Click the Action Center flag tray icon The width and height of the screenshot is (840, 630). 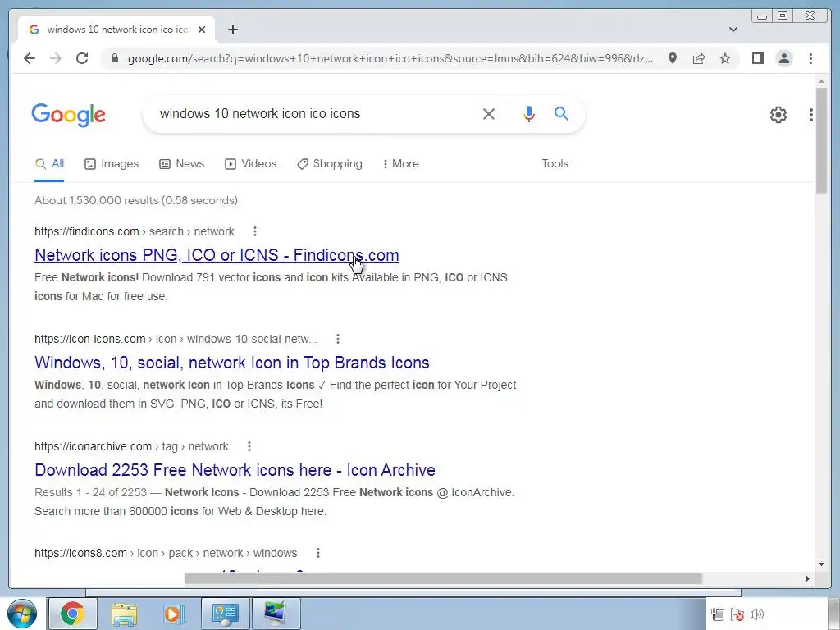coord(737,614)
